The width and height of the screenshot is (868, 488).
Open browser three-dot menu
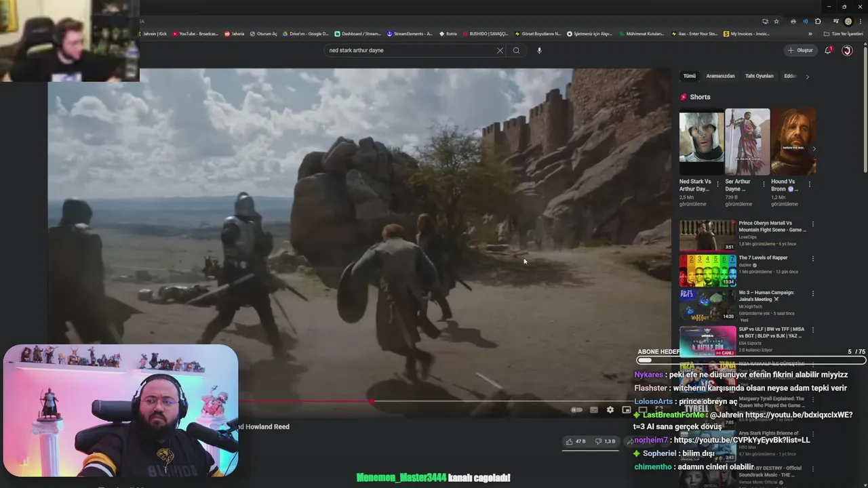[x=860, y=22]
